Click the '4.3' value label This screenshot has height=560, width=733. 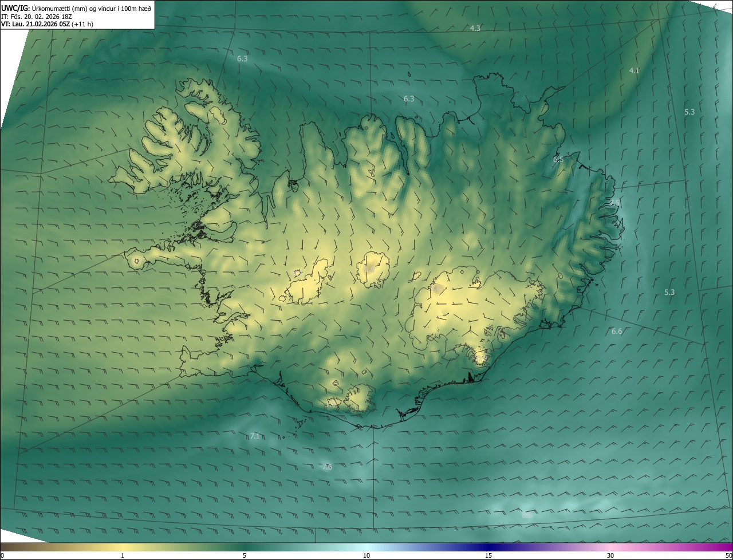click(x=475, y=28)
